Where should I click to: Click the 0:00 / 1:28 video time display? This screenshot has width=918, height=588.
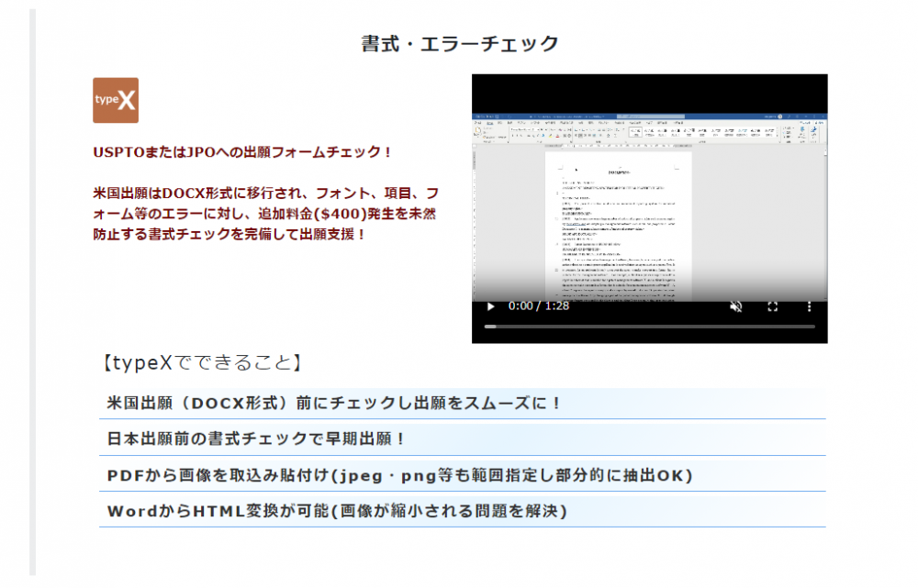pos(539,306)
